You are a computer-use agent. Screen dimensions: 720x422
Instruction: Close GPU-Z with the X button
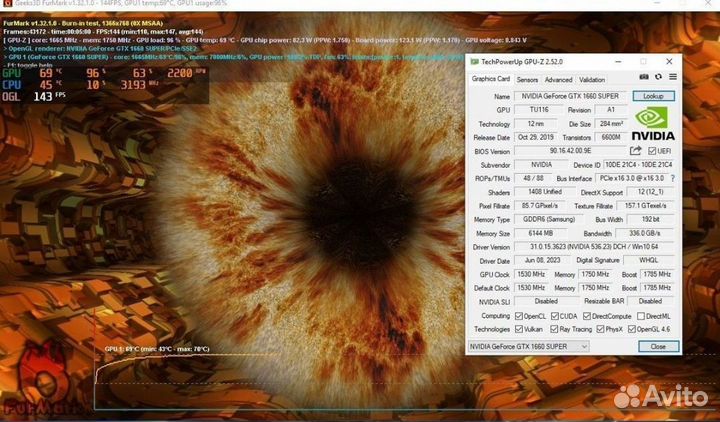click(x=669, y=62)
